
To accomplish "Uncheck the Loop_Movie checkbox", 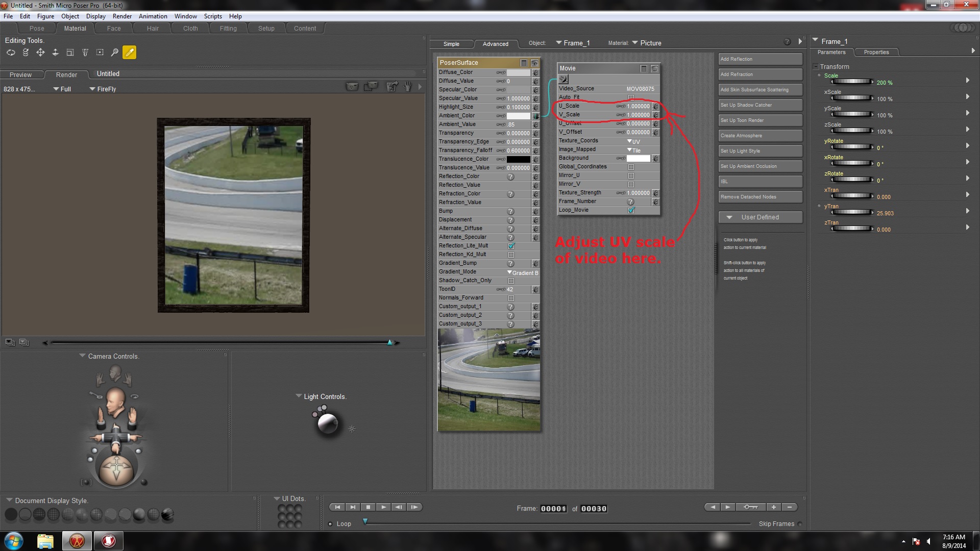I will [631, 210].
